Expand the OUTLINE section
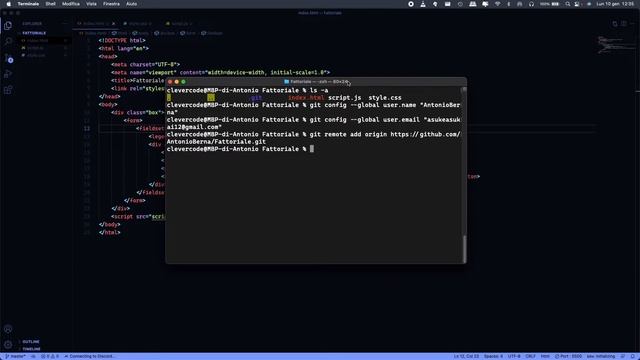 31,342
